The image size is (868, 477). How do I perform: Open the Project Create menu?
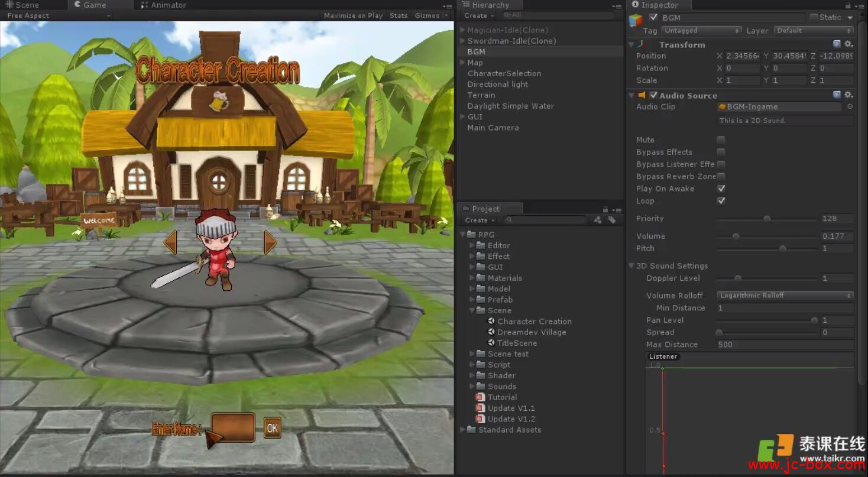[x=479, y=220]
